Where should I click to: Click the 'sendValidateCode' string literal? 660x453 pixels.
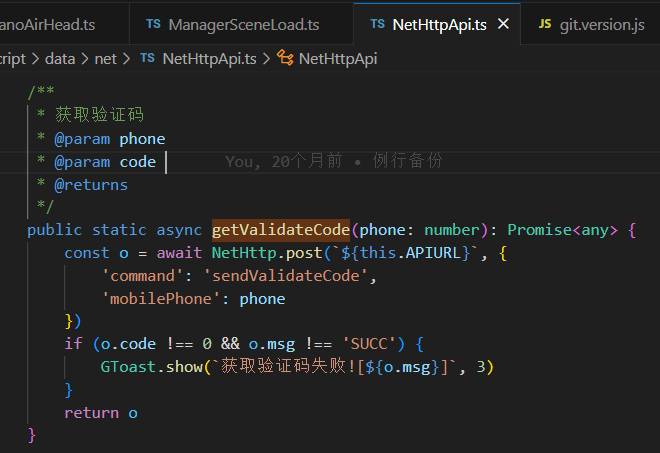(293, 276)
